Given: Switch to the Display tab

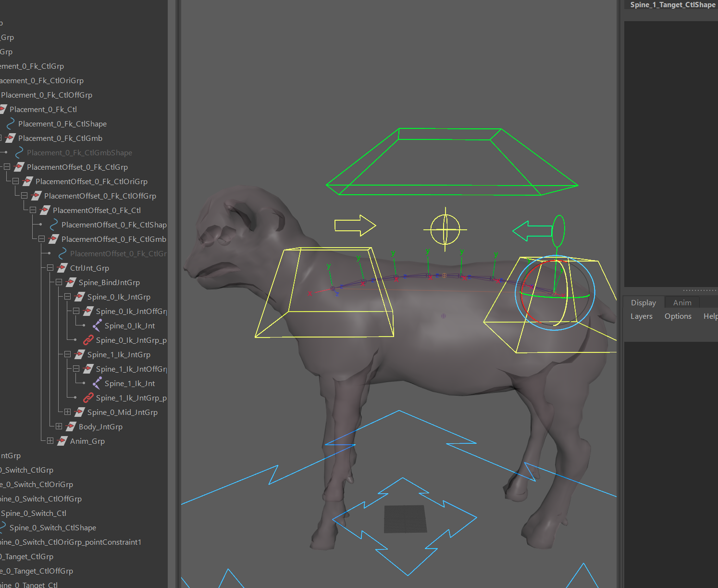Looking at the screenshot, I should pyautogui.click(x=643, y=303).
